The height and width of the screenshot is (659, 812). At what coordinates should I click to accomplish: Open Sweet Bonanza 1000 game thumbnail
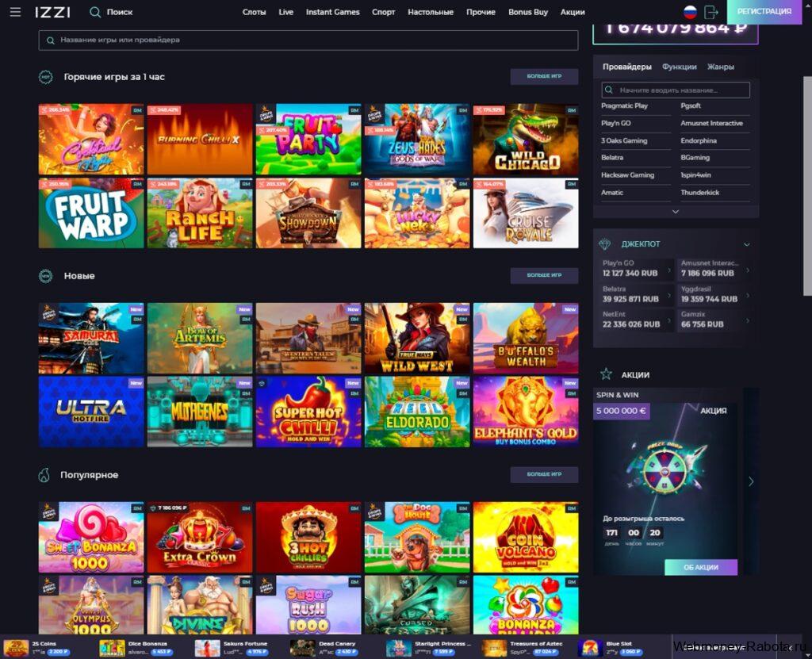point(91,537)
